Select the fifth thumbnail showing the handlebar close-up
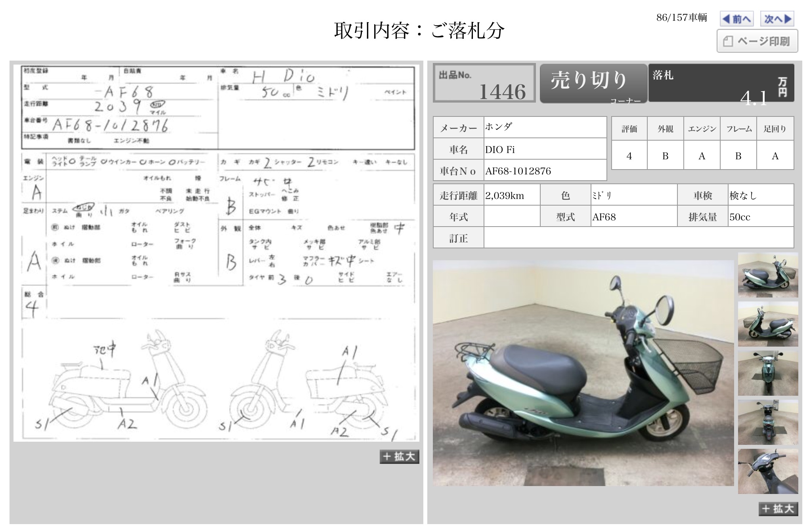Image resolution: width=811 pixels, height=532 pixels. click(768, 471)
